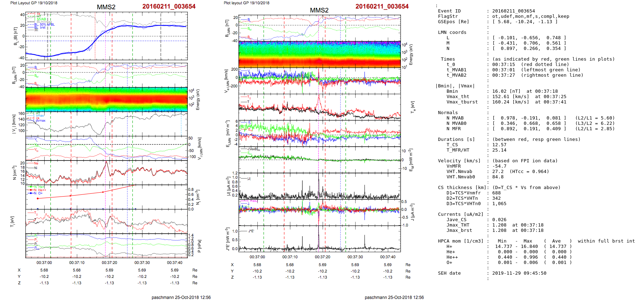Click the HPCA mom table header
The height and width of the screenshot is (300, 644).
(x=461, y=241)
